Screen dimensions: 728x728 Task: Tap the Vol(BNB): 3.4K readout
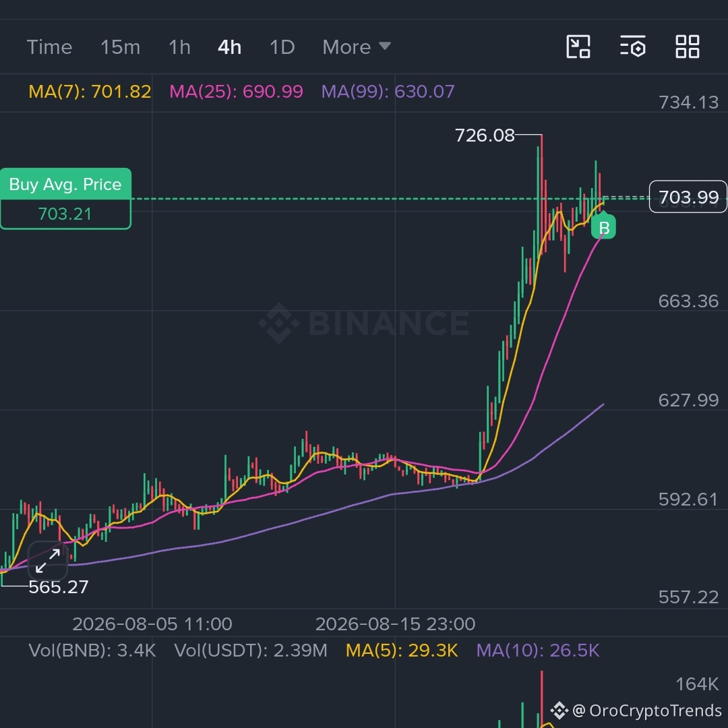click(92, 650)
